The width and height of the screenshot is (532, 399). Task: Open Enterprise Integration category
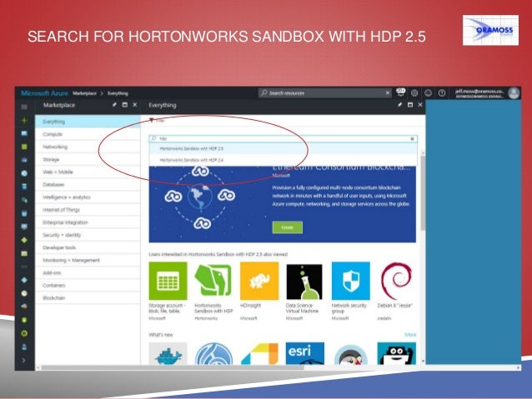88,222
